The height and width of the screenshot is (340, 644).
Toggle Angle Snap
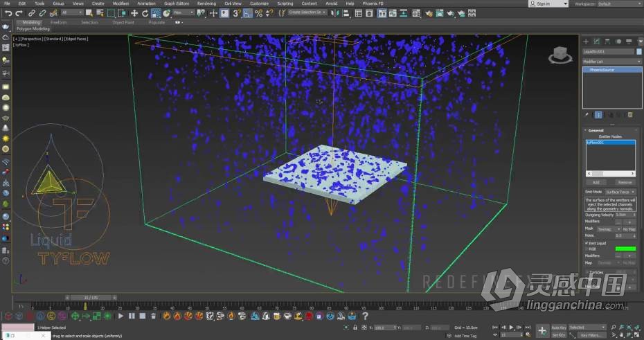248,14
